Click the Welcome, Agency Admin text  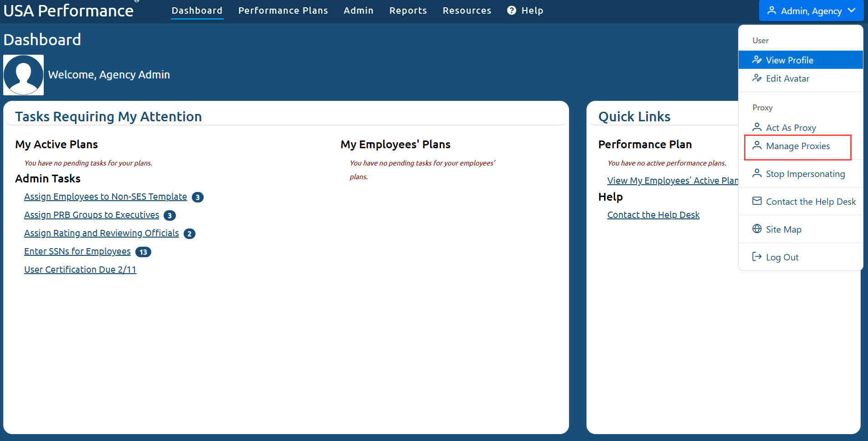coord(109,75)
